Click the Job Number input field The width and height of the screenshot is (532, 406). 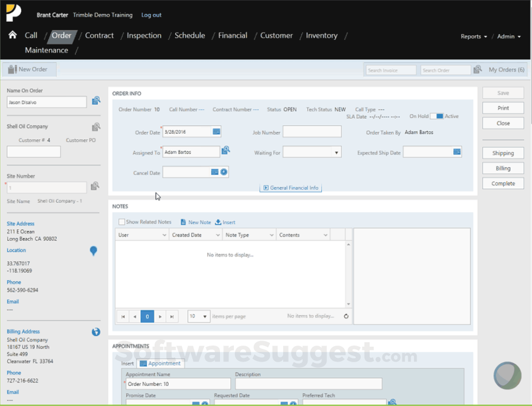tap(312, 131)
